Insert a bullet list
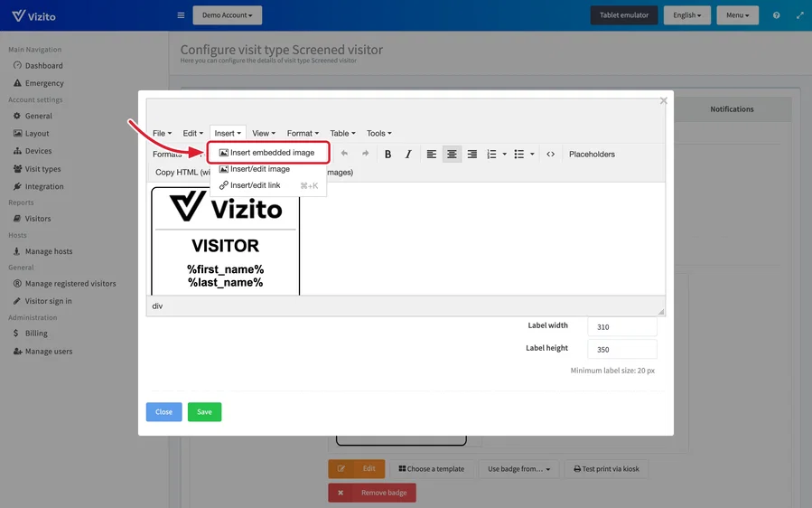This screenshot has height=508, width=812. click(518, 154)
